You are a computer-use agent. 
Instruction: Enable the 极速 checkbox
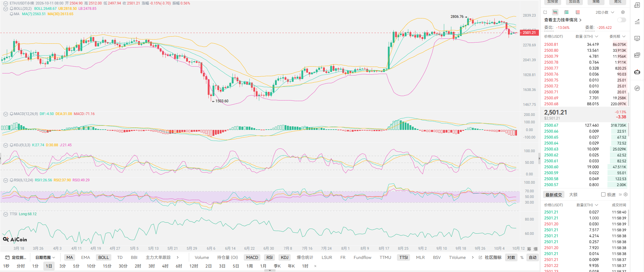[603, 194]
